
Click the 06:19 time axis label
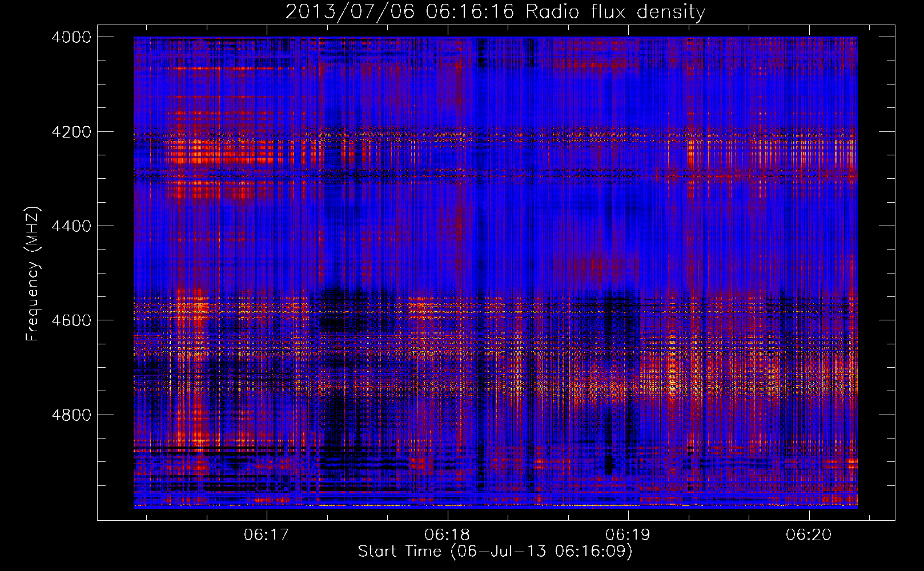(628, 535)
